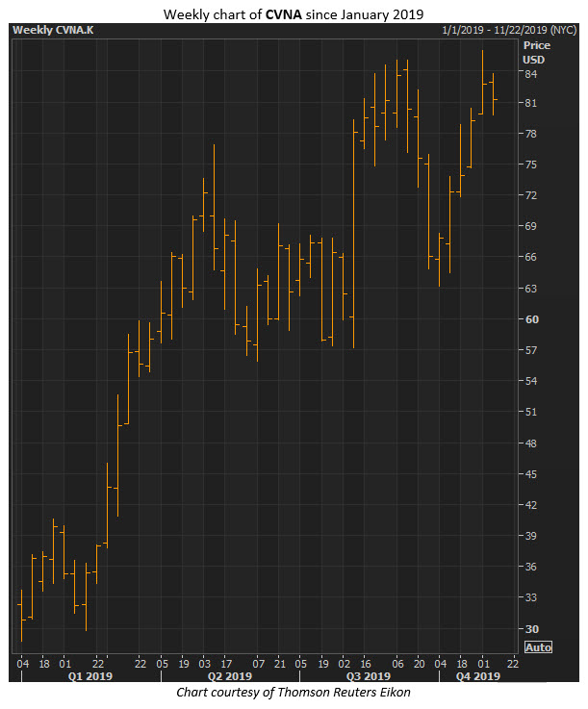Click the Price USD axis label
This screenshot has width=588, height=709.
point(536,53)
